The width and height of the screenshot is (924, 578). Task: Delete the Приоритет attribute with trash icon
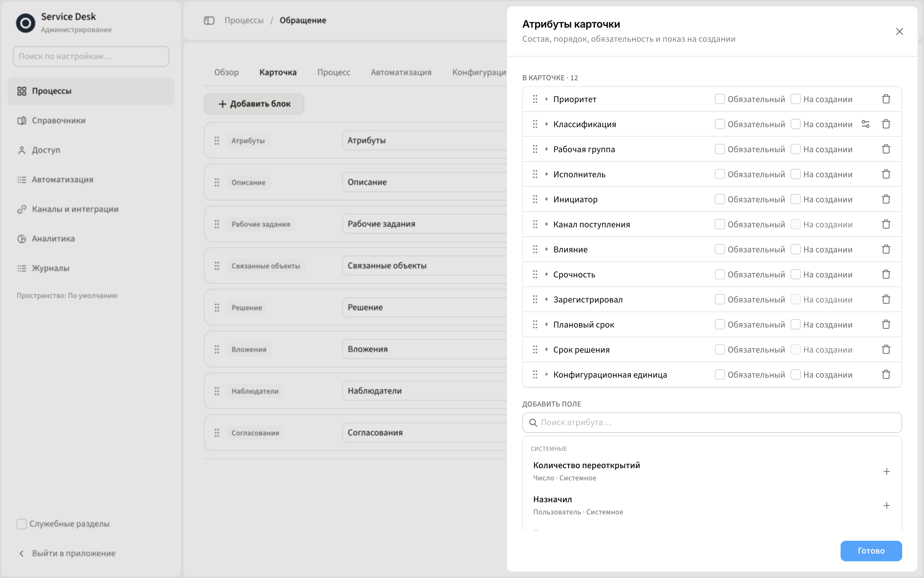[x=886, y=99]
